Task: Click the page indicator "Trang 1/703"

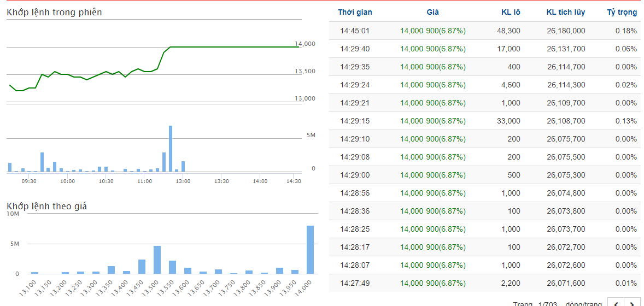Action: coord(532,303)
